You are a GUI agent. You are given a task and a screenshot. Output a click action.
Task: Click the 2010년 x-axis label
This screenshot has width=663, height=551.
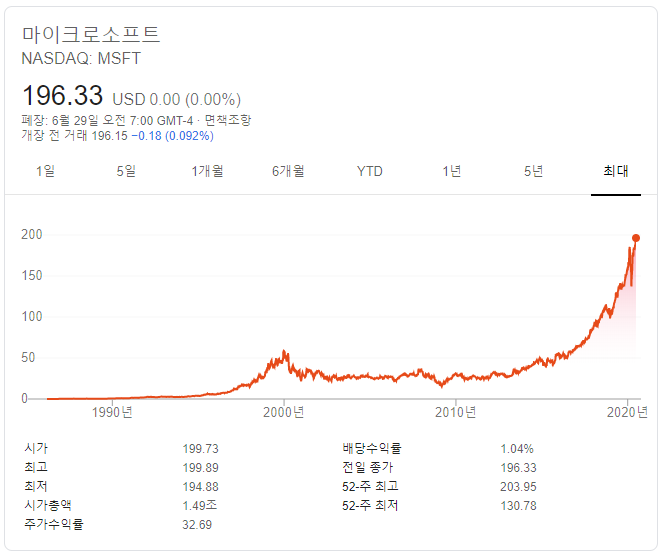(455, 412)
